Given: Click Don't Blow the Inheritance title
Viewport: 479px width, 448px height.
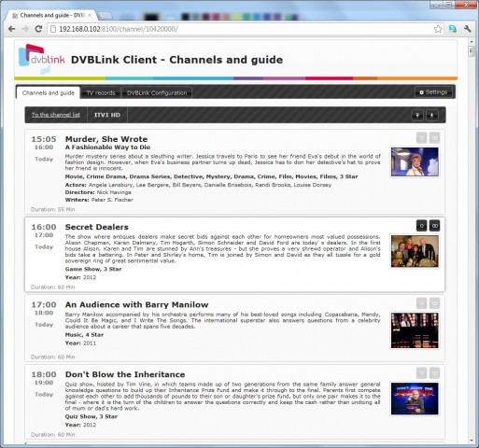Looking at the screenshot, I should [x=125, y=374].
